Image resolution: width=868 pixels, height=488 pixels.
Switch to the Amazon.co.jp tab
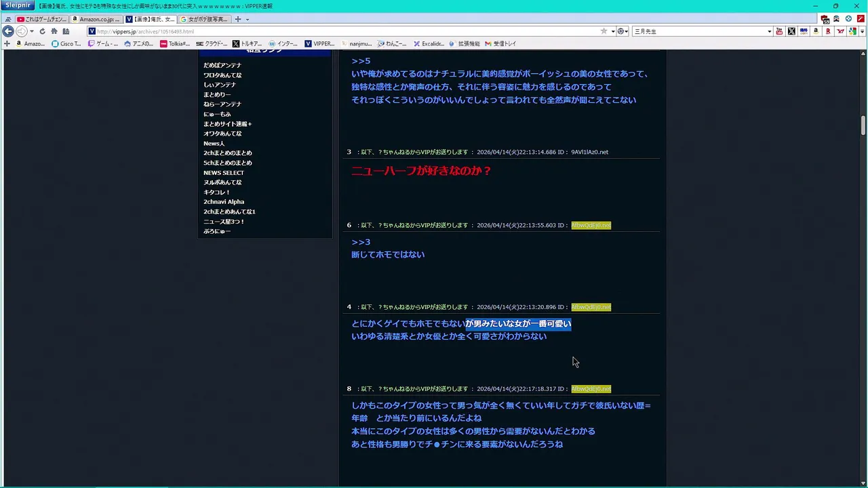pos(96,19)
